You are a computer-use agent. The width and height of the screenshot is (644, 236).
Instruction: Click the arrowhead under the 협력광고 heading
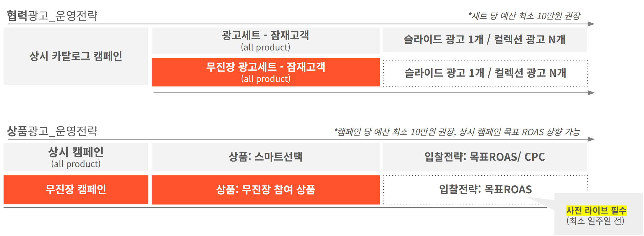pos(591,24)
